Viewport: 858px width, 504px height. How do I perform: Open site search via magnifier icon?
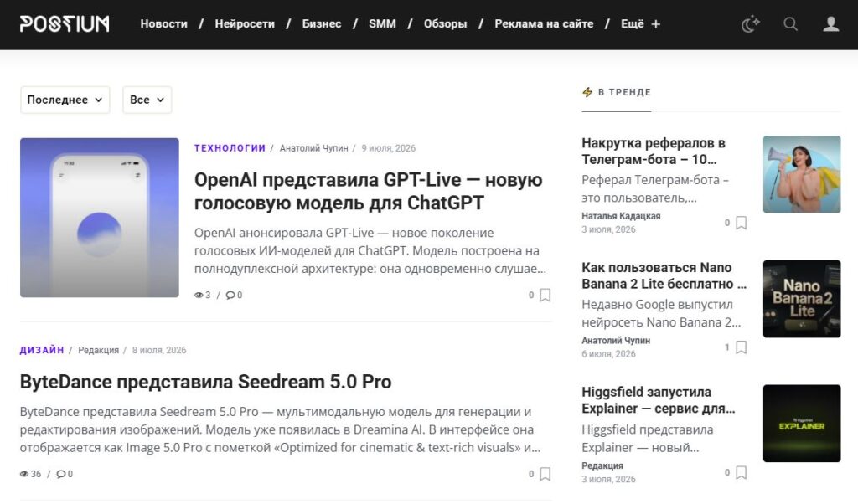coord(790,24)
